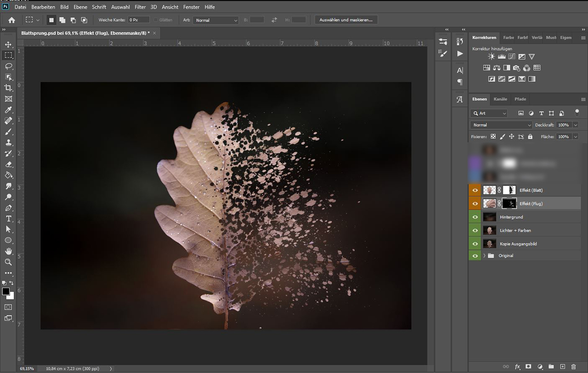588x373 pixels.
Task: Create a new layer via panel icon
Action: click(x=562, y=367)
